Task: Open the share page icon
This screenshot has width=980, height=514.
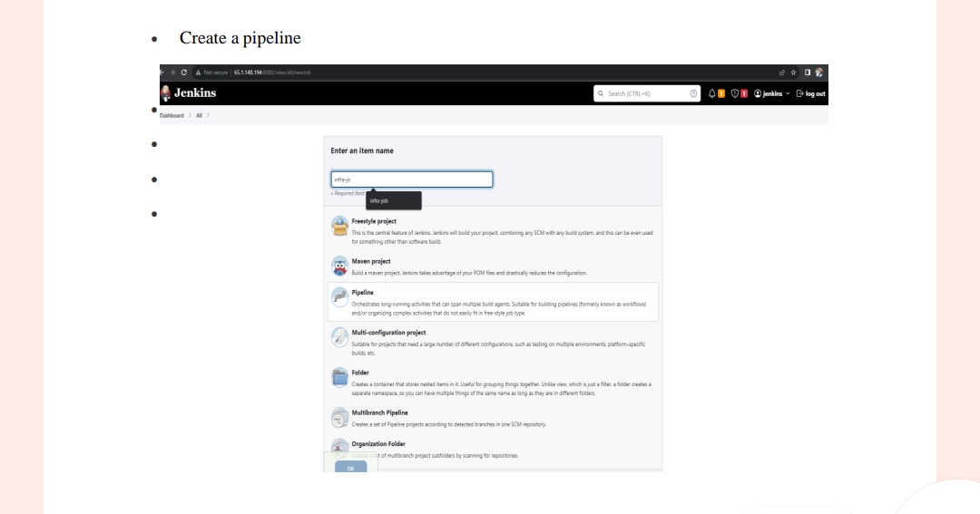Action: [781, 73]
